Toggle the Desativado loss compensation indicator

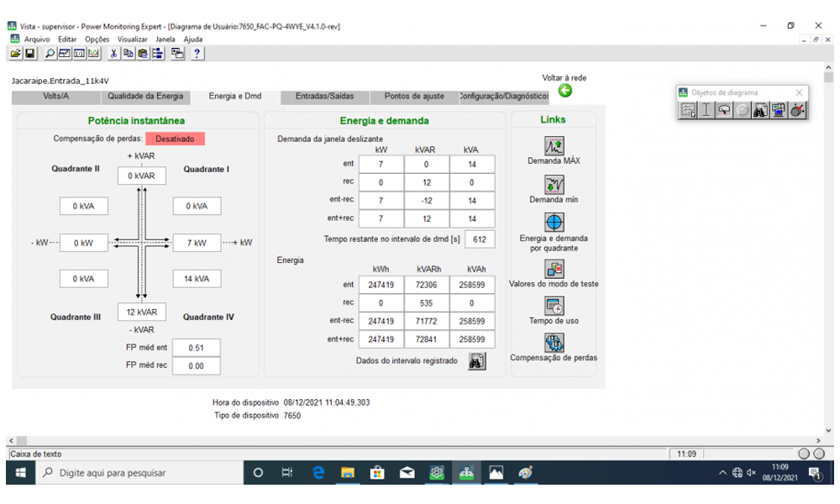[x=175, y=139]
